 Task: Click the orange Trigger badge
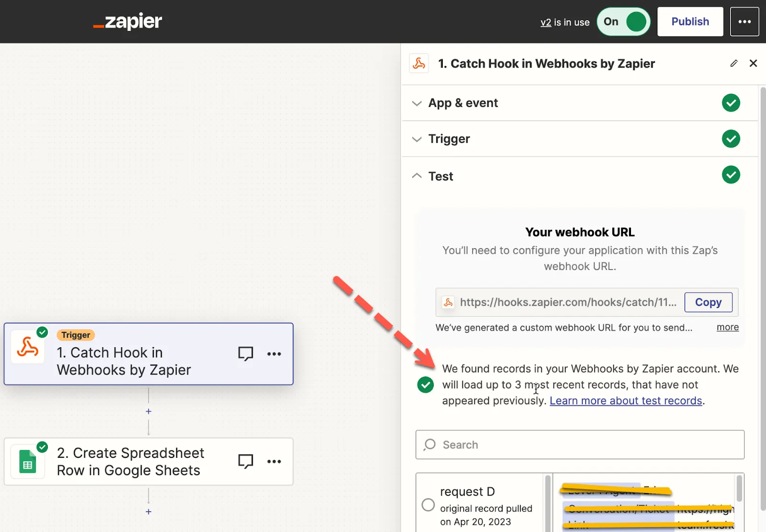pyautogui.click(x=76, y=335)
